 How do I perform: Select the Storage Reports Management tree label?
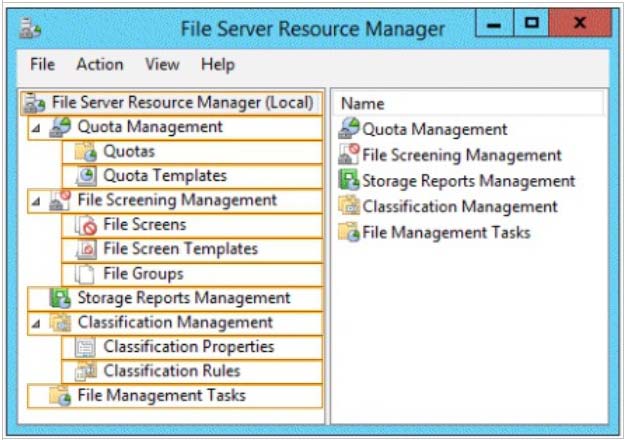pos(184,298)
